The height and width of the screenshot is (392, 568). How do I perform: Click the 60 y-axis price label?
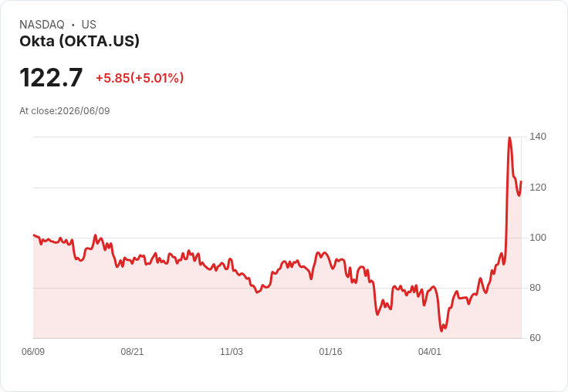point(535,338)
